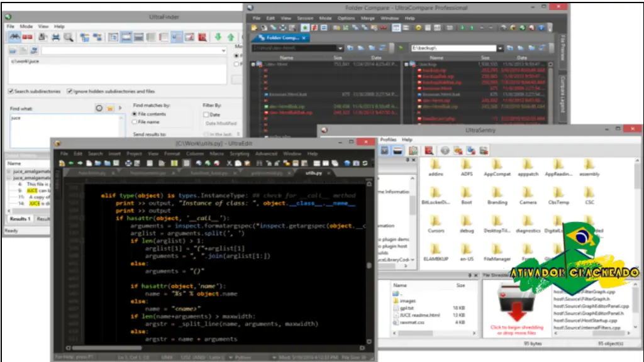Click the open folder icon at UltraCompare toolbar start
This screenshot has width=644, height=362.
click(254, 28)
